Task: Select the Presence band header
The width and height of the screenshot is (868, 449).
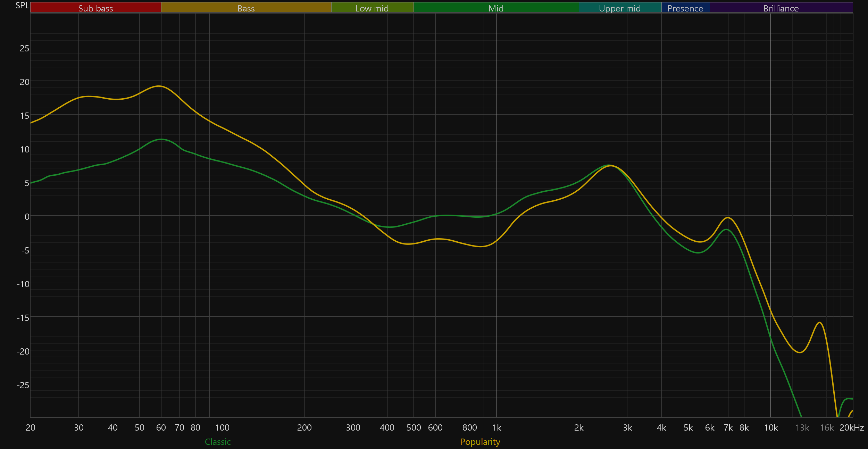Action: pyautogui.click(x=685, y=8)
